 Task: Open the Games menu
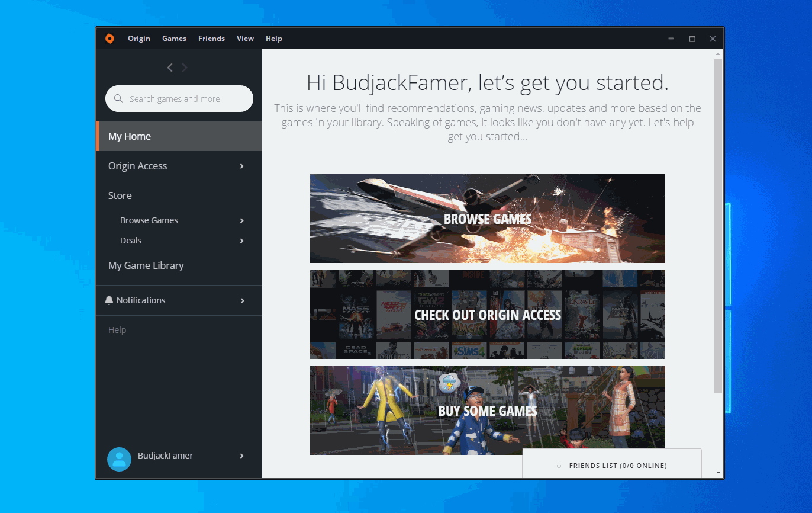[x=175, y=39]
